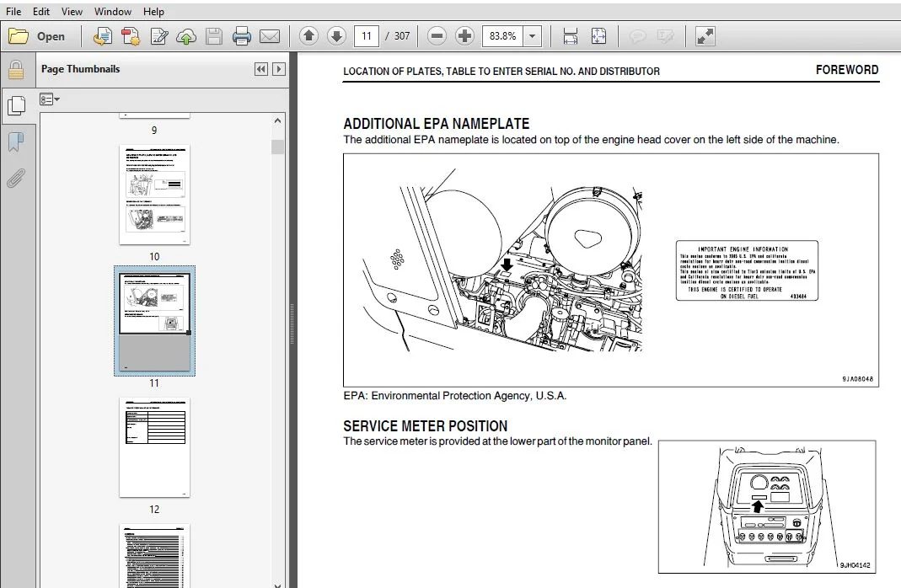Viewport: 901px width, 588px height.
Task: Open the zoom level dropdown arrow
Action: [533, 36]
